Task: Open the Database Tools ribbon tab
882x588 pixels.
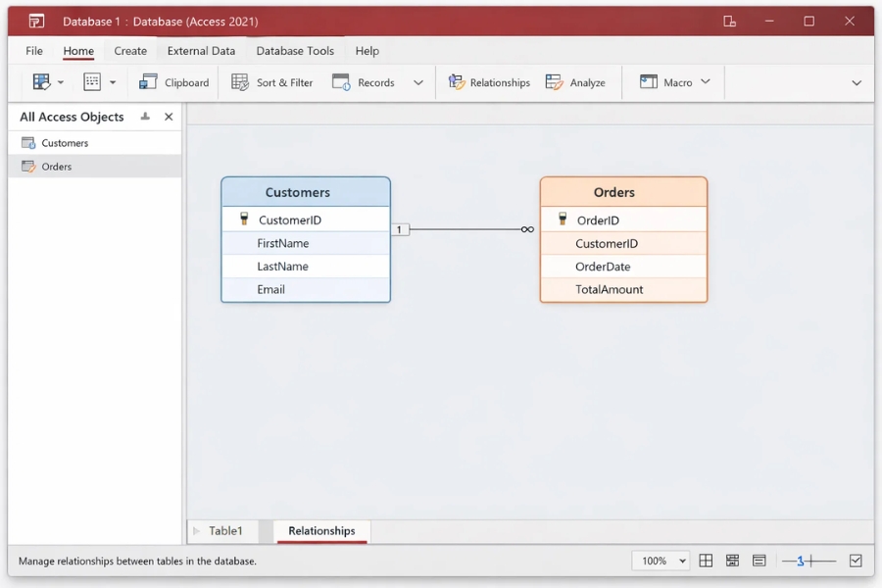Action: (295, 51)
